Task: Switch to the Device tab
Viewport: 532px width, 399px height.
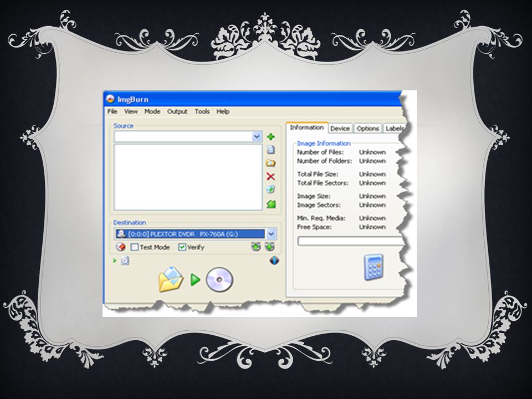Action: pos(340,128)
